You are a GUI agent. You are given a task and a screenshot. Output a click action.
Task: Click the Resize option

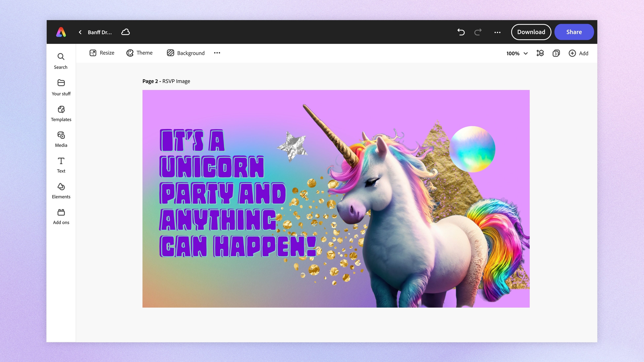click(102, 53)
